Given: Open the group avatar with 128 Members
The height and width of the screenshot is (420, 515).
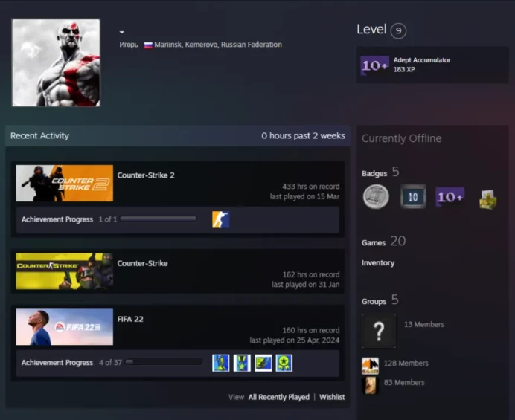Looking at the screenshot, I should click(370, 366).
